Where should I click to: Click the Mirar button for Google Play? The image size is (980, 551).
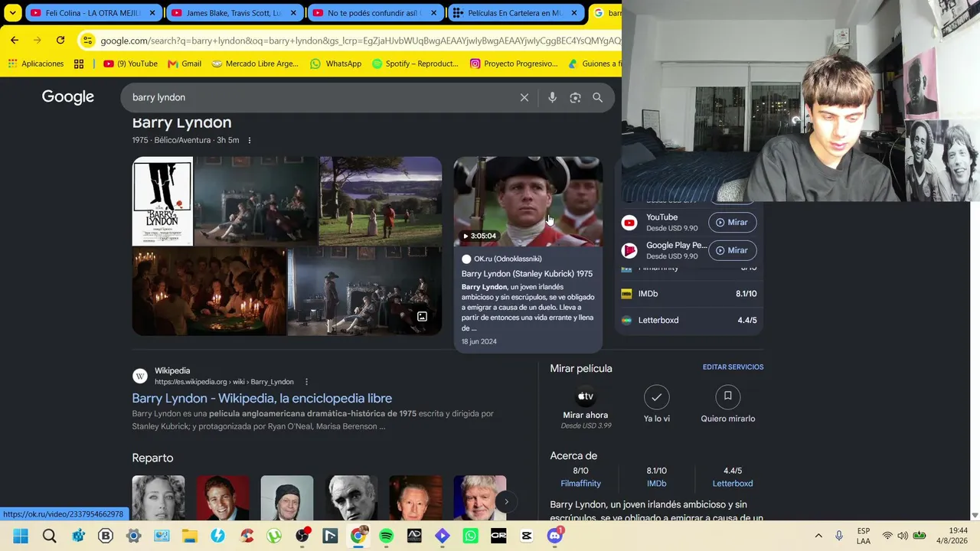[x=733, y=250]
